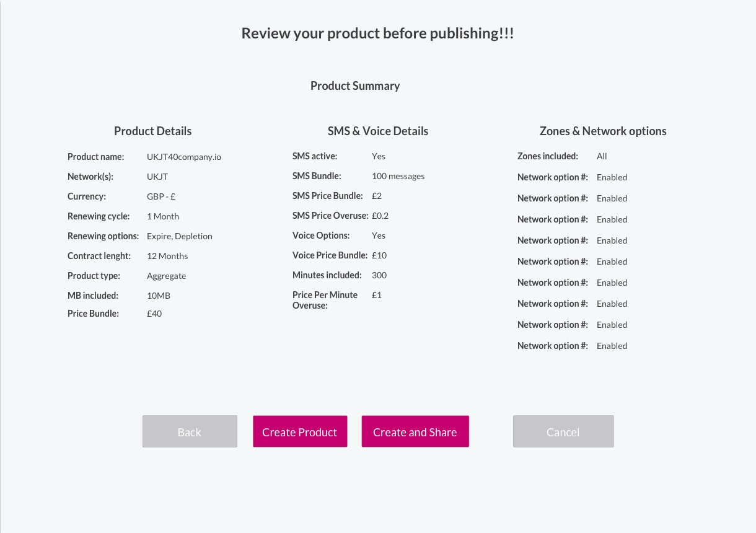This screenshot has width=756, height=533.
Task: Select the product name UKJT40company.io
Action: pyautogui.click(x=184, y=157)
